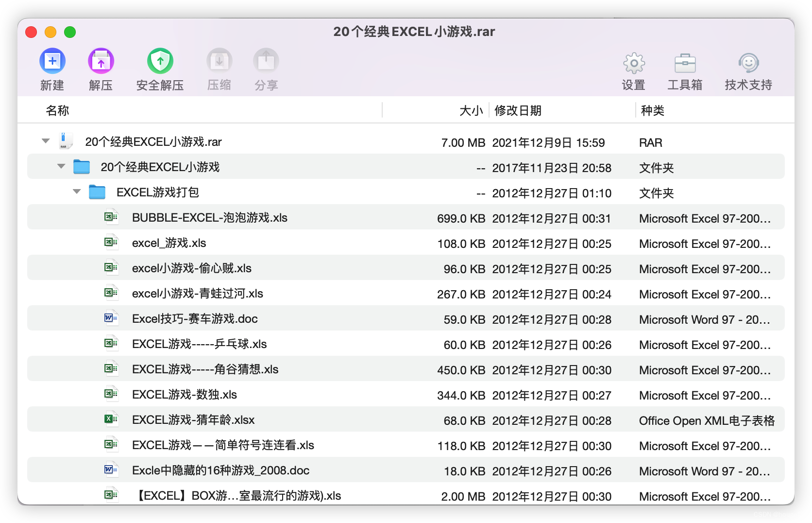Click the 安全解压 shield icon
Image resolution: width=812 pixels, height=523 pixels.
click(x=160, y=61)
